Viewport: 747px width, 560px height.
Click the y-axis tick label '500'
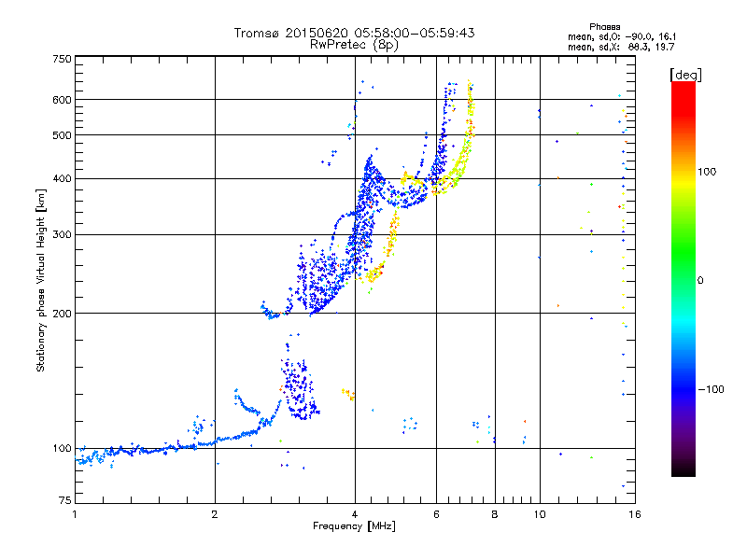coord(62,135)
